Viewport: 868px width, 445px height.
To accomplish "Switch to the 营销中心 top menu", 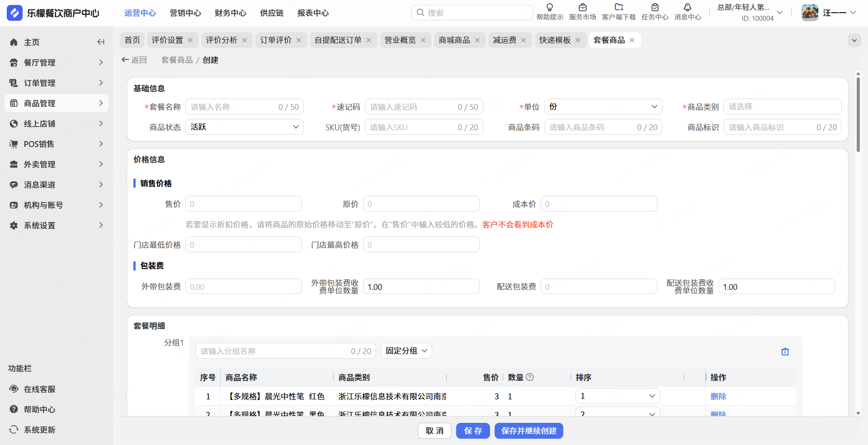I will (185, 13).
